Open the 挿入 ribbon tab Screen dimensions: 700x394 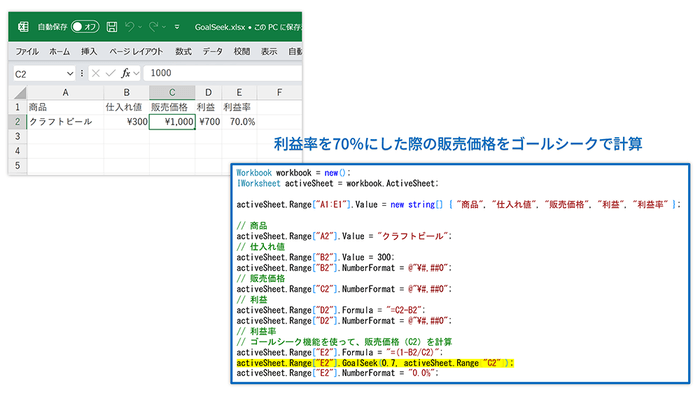(x=89, y=52)
